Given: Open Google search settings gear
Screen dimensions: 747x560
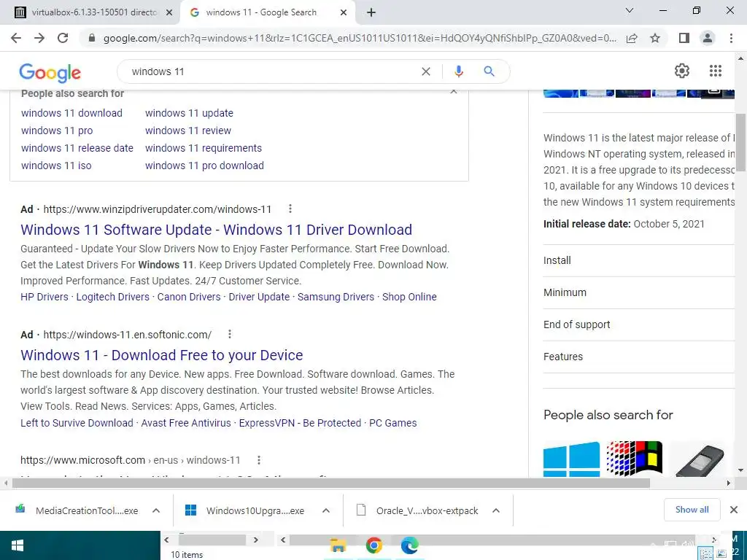Looking at the screenshot, I should [x=682, y=71].
